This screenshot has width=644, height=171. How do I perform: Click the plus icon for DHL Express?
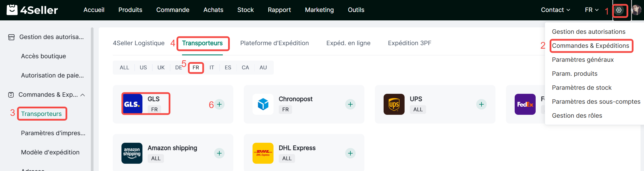coord(350,153)
